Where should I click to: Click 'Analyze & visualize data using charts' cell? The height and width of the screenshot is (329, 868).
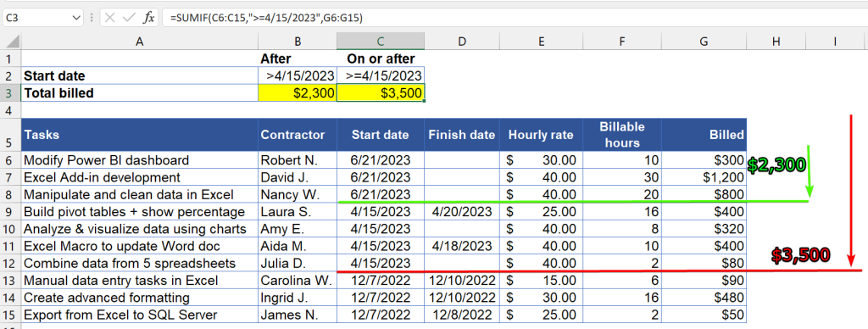point(139,229)
